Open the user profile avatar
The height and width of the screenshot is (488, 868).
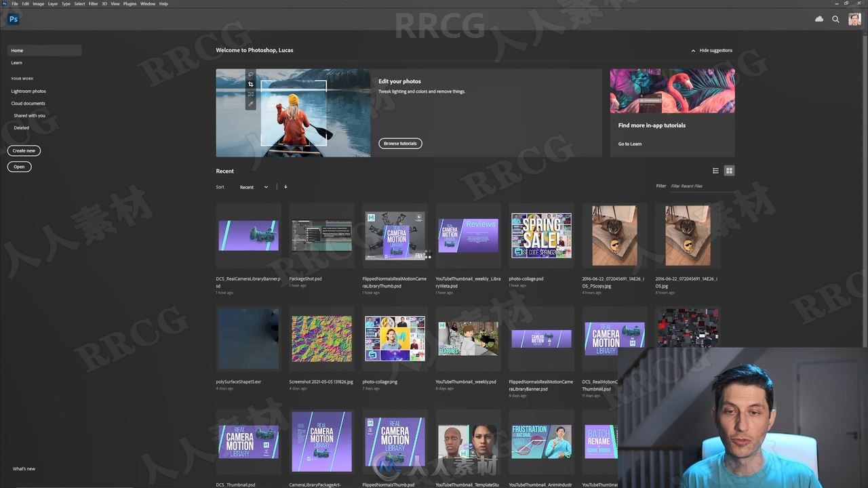click(854, 19)
